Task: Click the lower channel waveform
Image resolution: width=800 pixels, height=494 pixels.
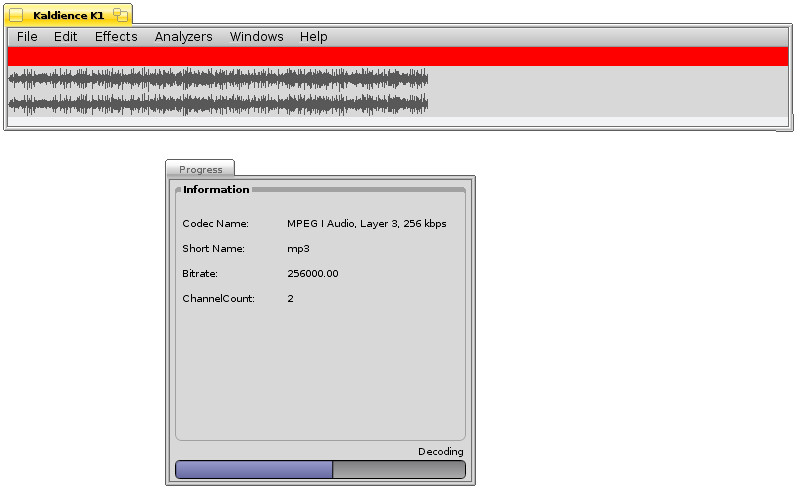Action: 218,104
